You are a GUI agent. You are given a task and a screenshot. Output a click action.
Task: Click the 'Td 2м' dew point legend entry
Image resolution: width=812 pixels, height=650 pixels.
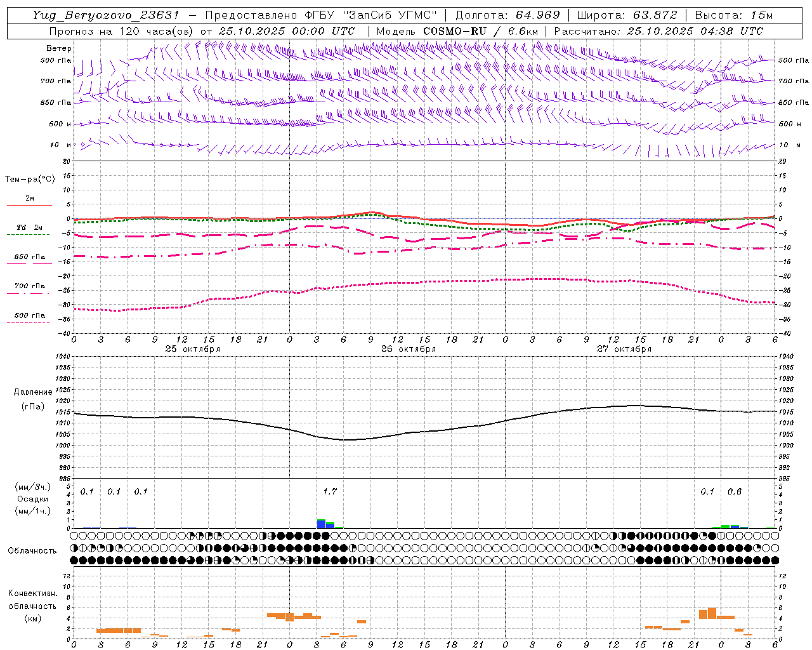pos(30,227)
